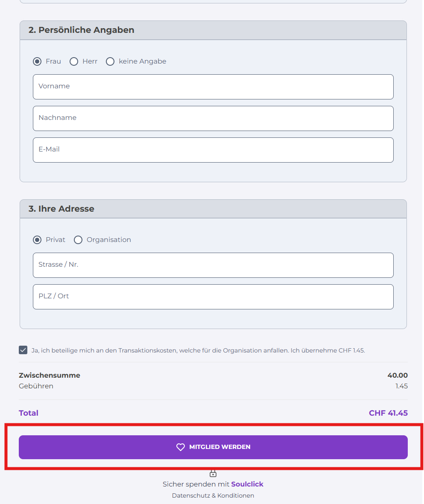This screenshot has width=424, height=504.
Task: Select the Frau radio button
Action: 37,61
